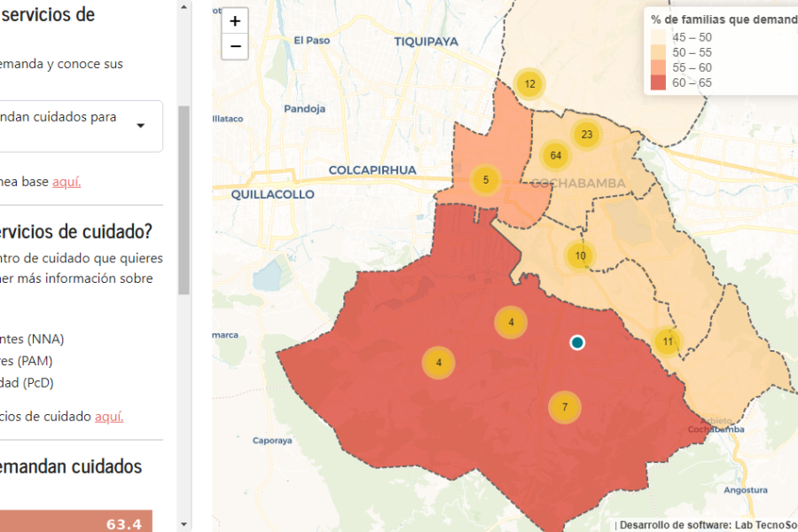The height and width of the screenshot is (532, 798).
Task: Click the COLCAPIRHUA map label
Action: [x=372, y=170]
